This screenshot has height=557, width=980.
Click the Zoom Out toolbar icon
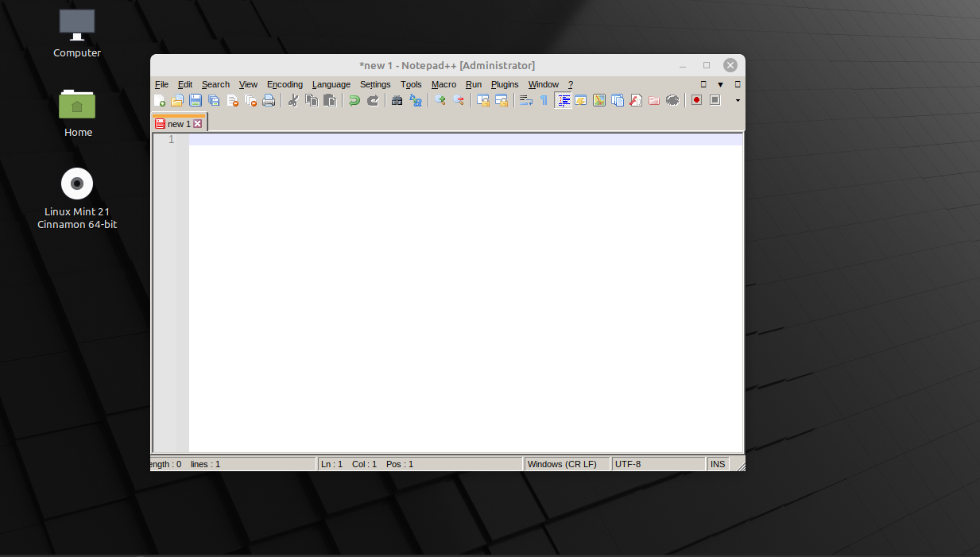pyautogui.click(x=458, y=100)
